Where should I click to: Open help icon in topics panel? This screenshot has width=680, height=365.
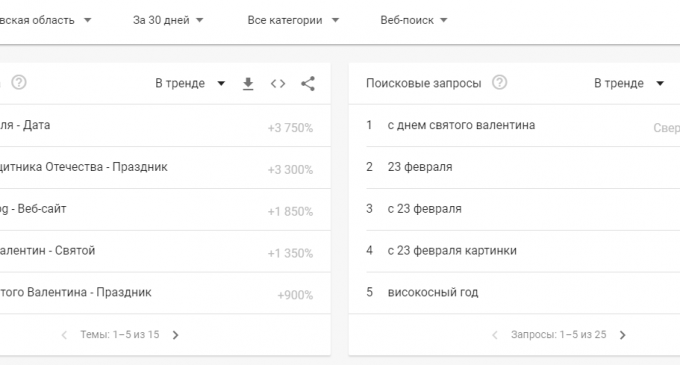(x=19, y=82)
